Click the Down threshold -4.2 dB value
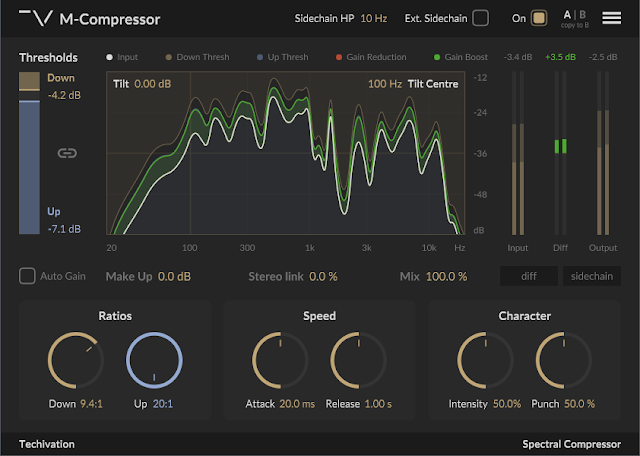This screenshot has height=456, width=640. (x=64, y=96)
